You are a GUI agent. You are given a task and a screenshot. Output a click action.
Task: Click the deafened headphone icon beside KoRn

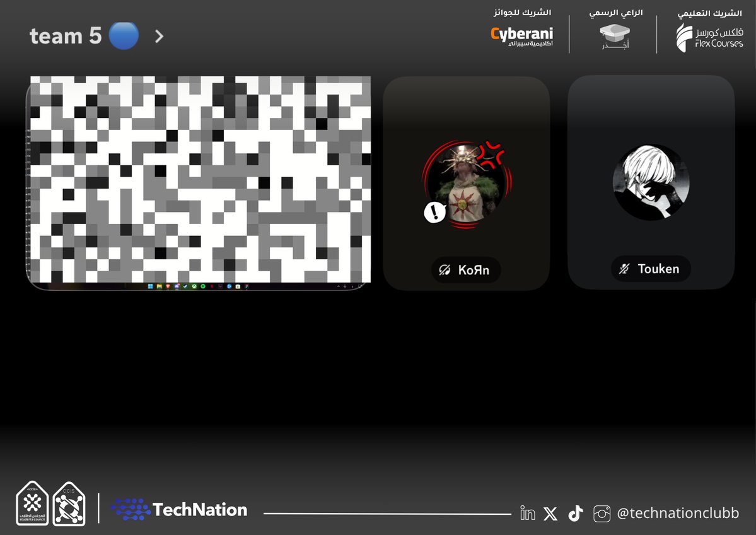(445, 269)
